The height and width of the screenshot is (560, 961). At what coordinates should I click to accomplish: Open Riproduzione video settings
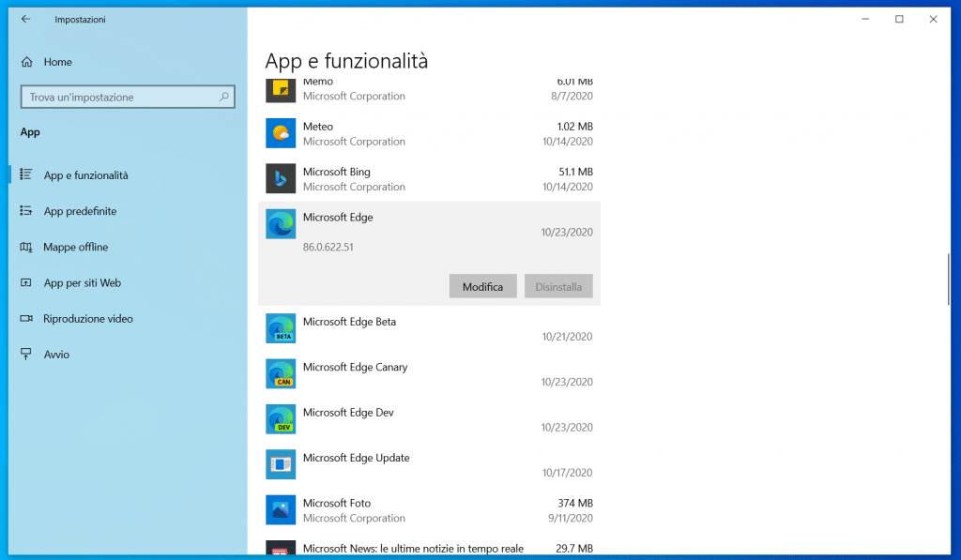(89, 318)
